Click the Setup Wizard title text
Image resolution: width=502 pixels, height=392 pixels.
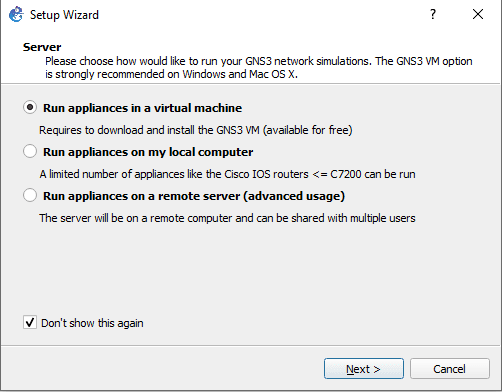tap(64, 15)
